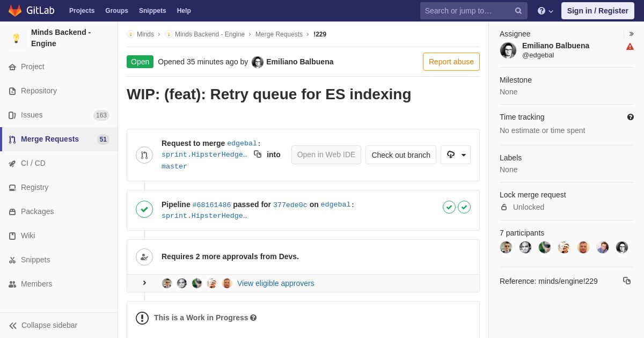Open Members in sidebar
The image size is (644, 338).
click(59, 284)
